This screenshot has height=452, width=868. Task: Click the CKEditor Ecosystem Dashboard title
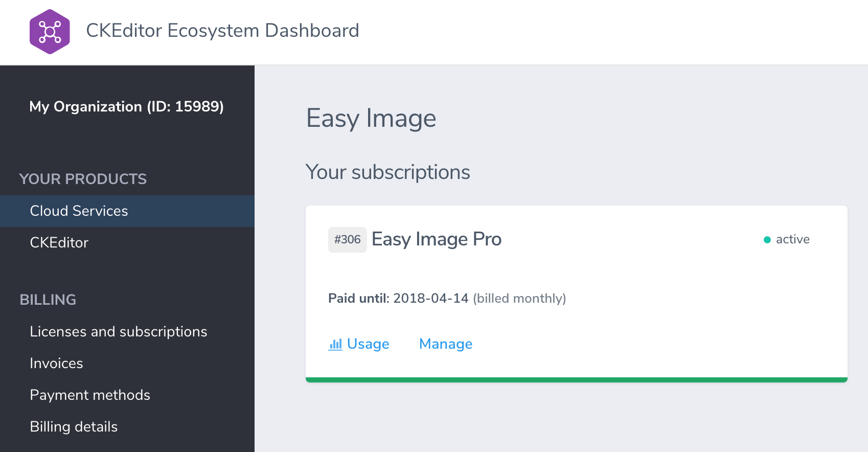pos(222,31)
